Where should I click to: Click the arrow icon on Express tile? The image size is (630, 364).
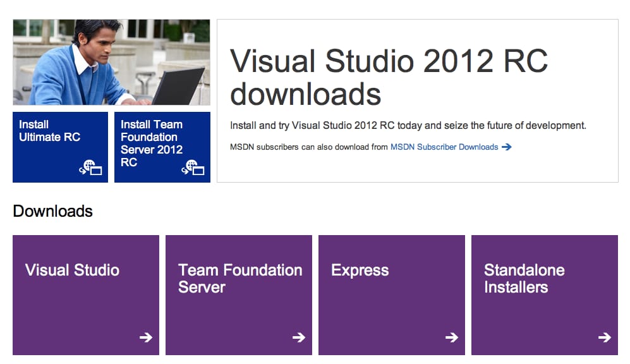tap(452, 337)
